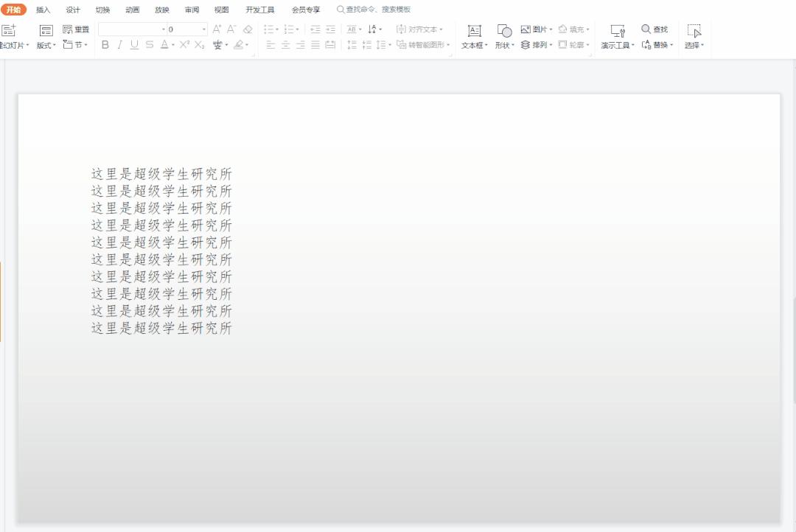Screen dimensions: 796x532
Task: Click the last line of slide text
Action: pyautogui.click(x=161, y=329)
